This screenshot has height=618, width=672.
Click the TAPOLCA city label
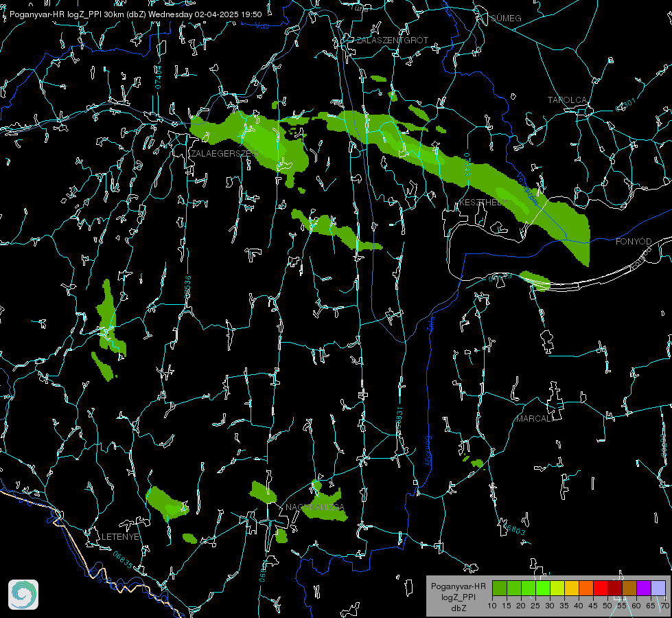click(568, 100)
